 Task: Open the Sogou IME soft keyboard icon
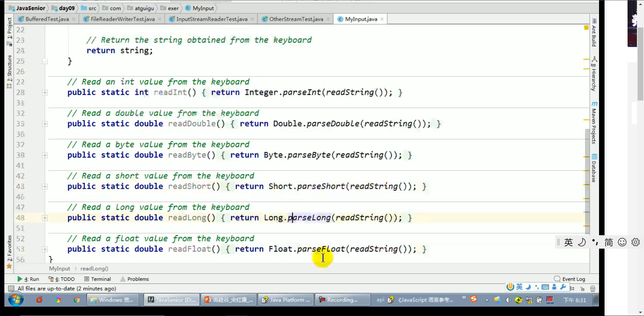pos(545,287)
